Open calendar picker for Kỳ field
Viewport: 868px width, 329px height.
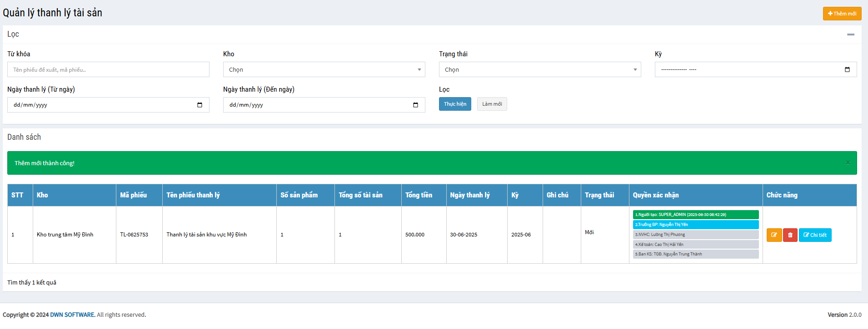point(847,69)
